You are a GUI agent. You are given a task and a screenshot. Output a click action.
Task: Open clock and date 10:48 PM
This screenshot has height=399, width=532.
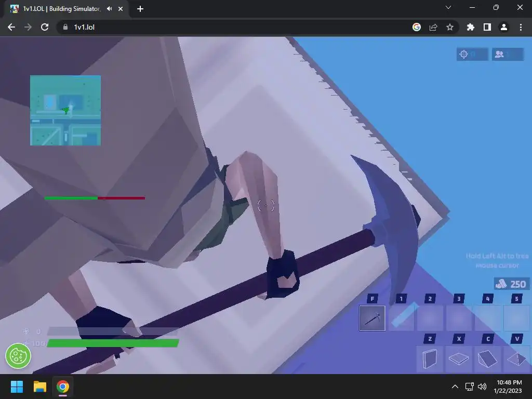(x=508, y=387)
